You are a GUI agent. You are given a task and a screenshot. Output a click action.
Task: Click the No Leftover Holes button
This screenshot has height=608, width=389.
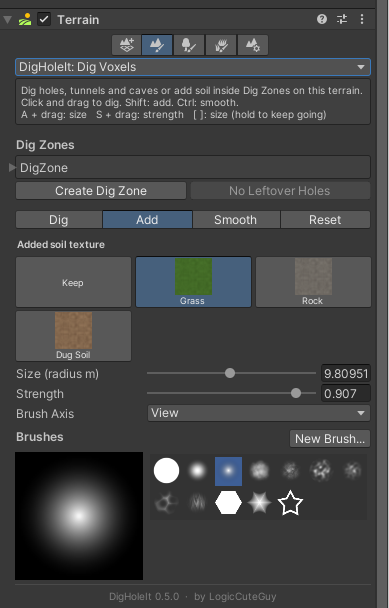[280, 191]
